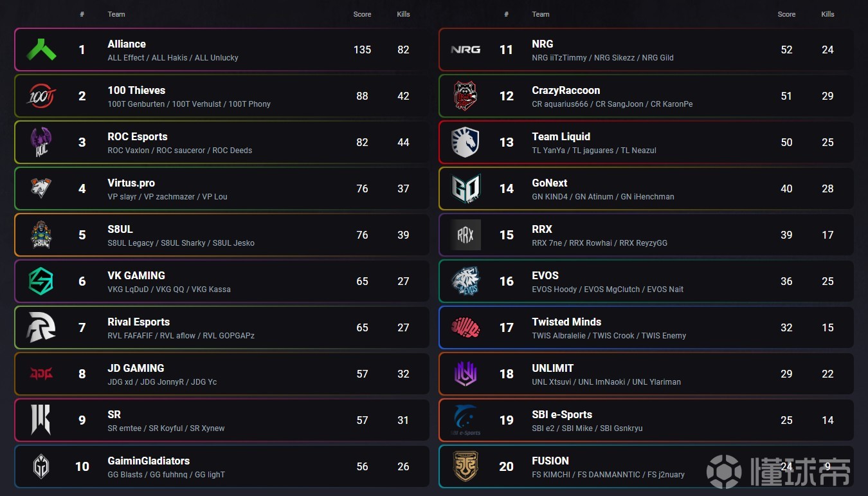Click the left Score column header
Screen dimensions: 868x496
(362, 14)
